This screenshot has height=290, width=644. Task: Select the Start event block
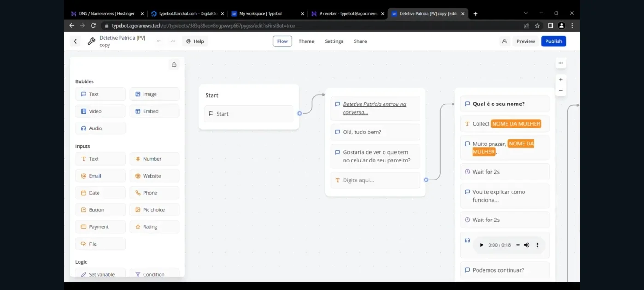click(x=249, y=114)
